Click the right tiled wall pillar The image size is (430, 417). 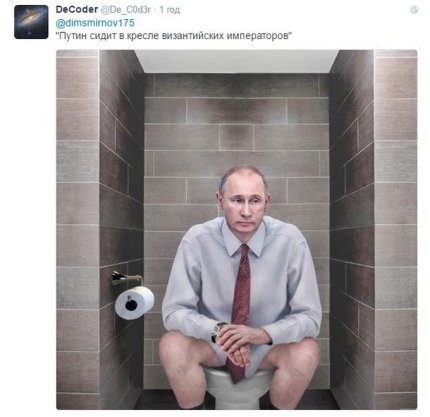click(x=396, y=229)
